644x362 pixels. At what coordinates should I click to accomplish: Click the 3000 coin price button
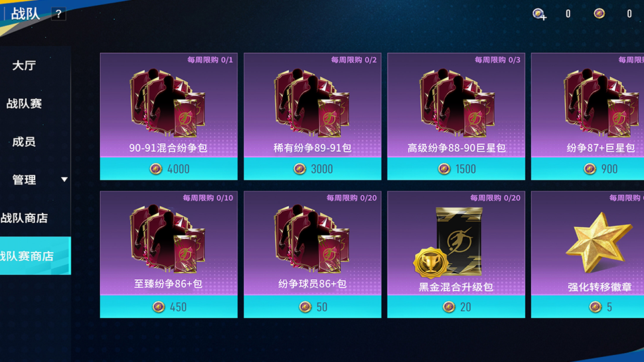point(313,168)
